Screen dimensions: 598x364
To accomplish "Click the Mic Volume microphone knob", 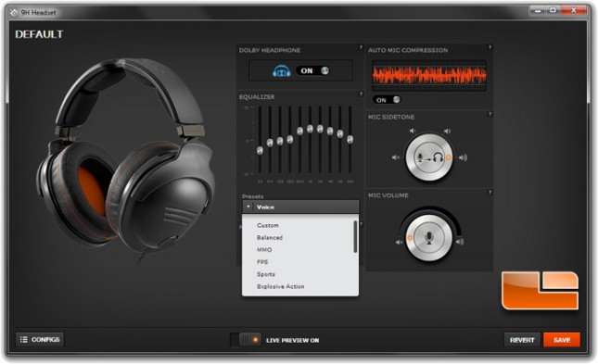I will (428, 238).
